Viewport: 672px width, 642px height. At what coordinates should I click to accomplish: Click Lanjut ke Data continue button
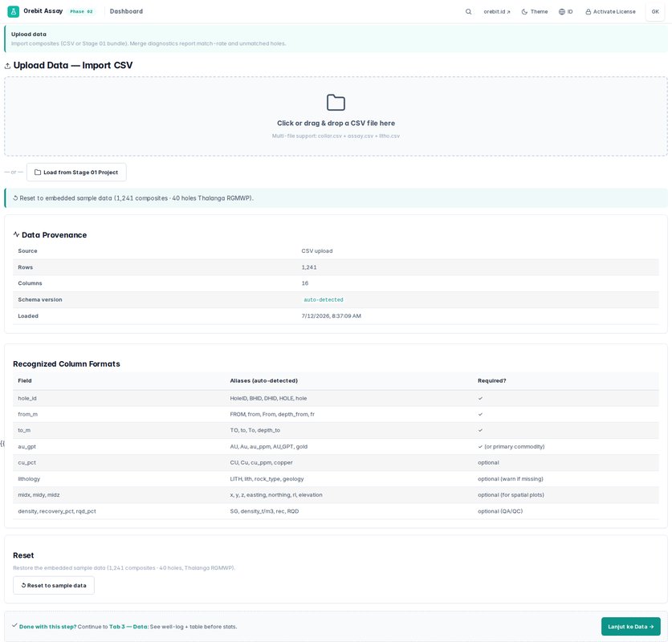[x=631, y=627]
